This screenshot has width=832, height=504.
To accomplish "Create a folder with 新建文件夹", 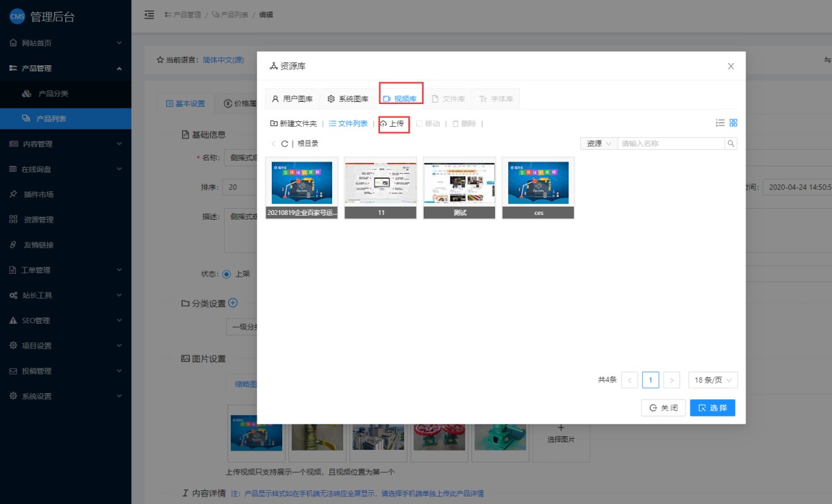I will tap(293, 124).
